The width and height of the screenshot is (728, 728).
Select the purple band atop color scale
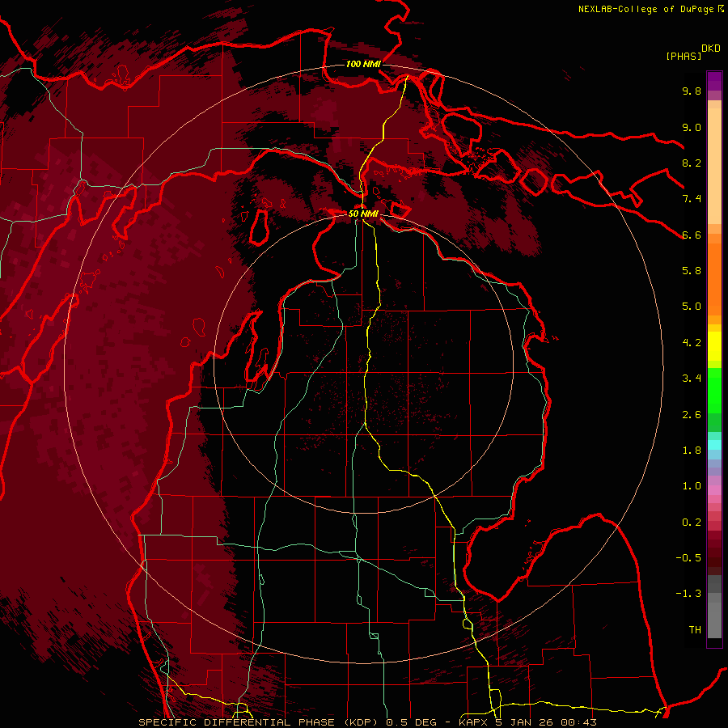click(x=714, y=81)
